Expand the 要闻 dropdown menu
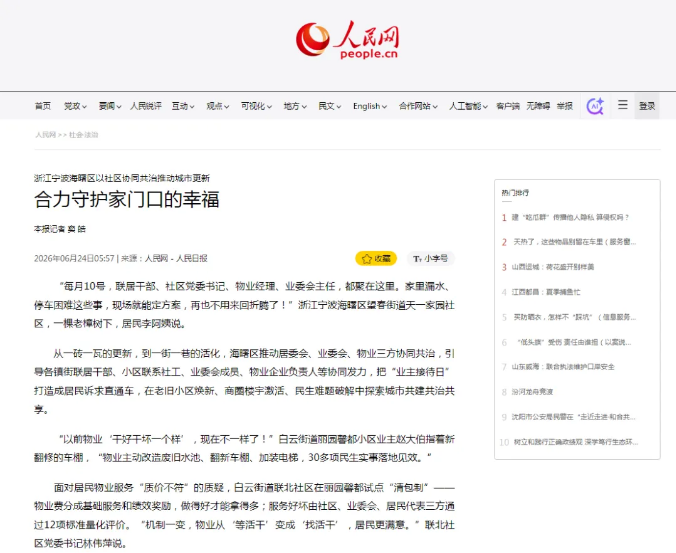676x553 pixels. click(110, 106)
